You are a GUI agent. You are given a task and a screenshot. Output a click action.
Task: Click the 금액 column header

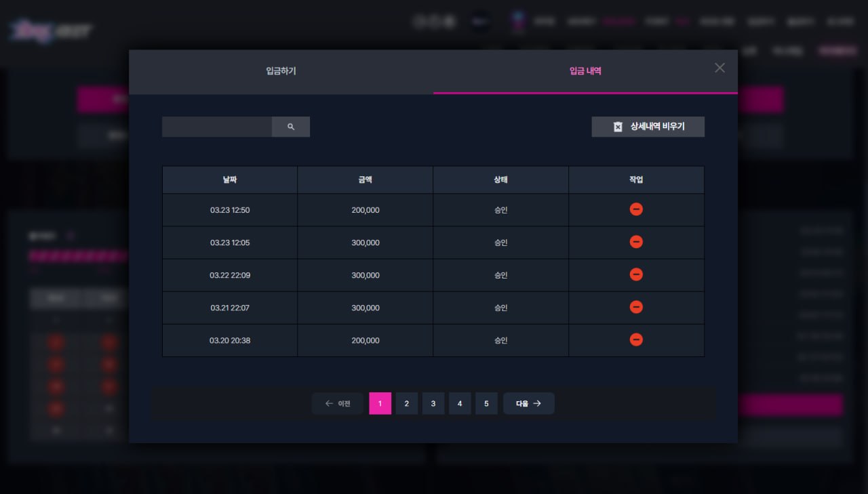point(366,180)
